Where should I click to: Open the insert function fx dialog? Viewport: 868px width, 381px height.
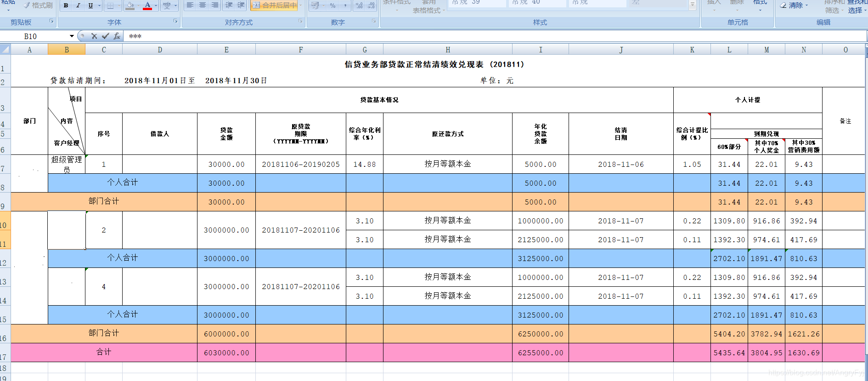(x=117, y=36)
